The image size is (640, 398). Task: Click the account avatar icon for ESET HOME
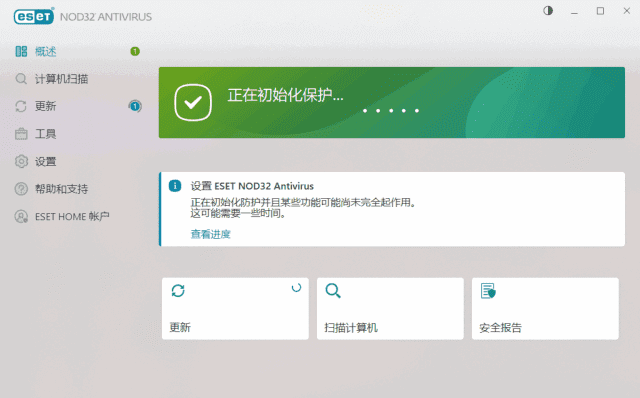(21, 216)
